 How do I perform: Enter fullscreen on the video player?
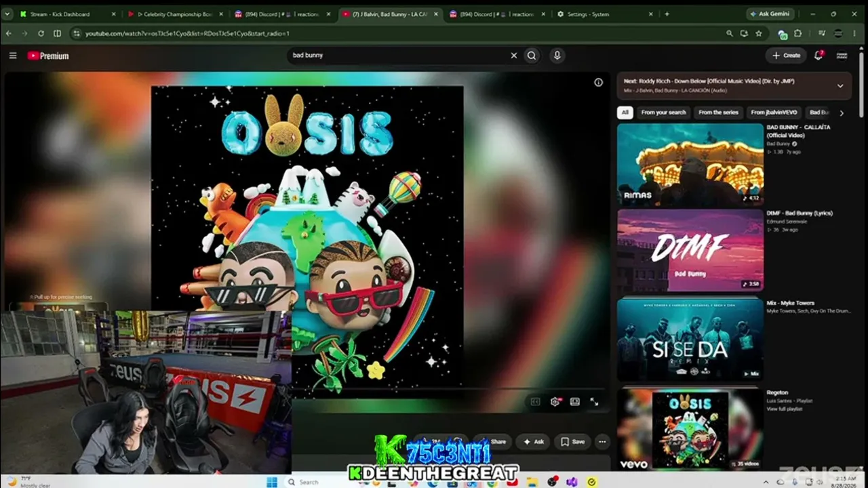point(594,401)
